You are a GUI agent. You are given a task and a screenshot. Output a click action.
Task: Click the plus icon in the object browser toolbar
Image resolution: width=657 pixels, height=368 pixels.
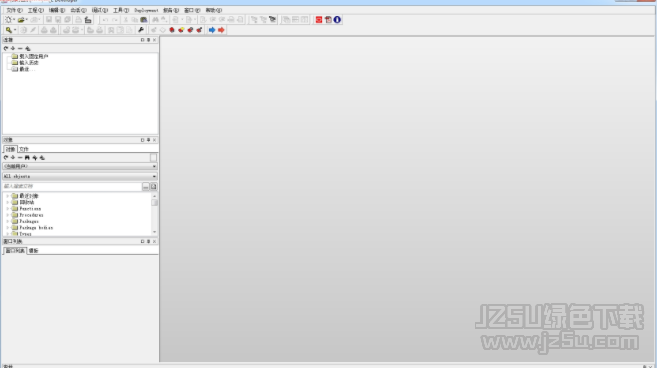(13, 158)
